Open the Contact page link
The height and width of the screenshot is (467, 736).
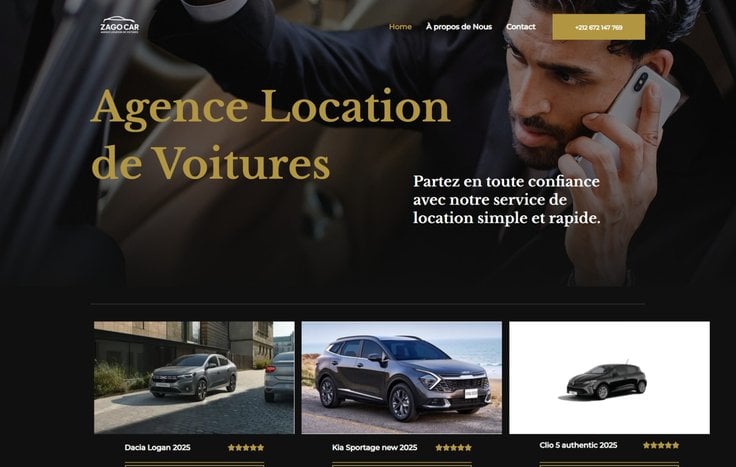point(521,27)
